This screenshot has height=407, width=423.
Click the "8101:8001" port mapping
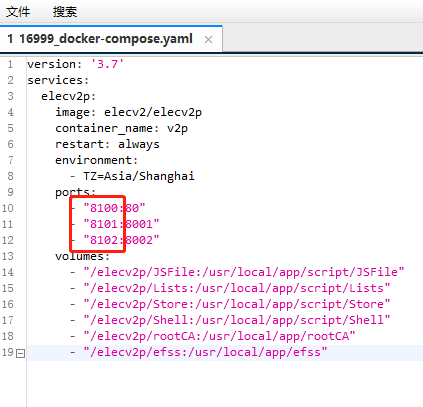121,224
